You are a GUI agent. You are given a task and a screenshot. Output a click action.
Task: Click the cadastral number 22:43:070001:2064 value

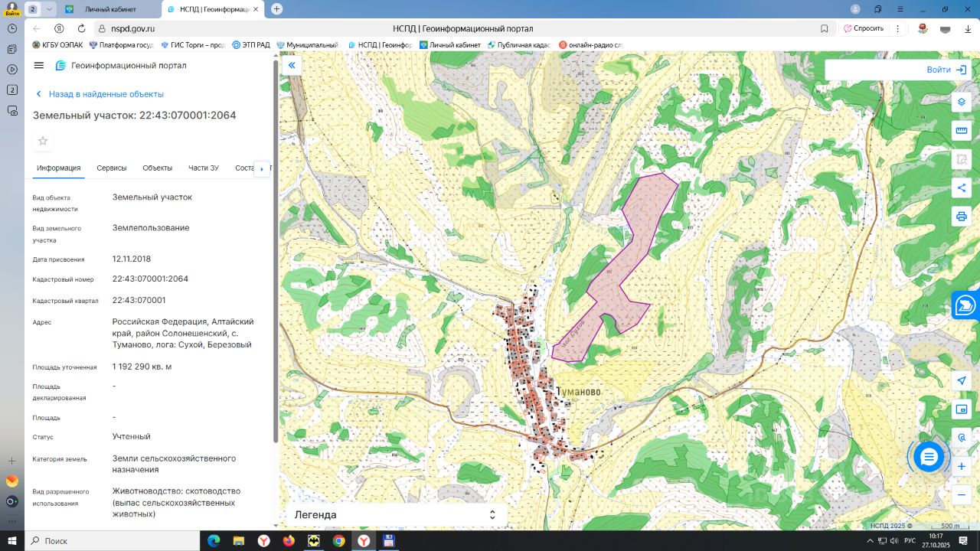coord(150,279)
